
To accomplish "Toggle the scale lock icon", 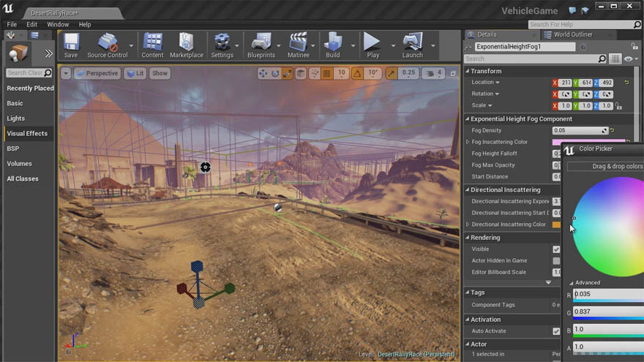I will click(618, 106).
